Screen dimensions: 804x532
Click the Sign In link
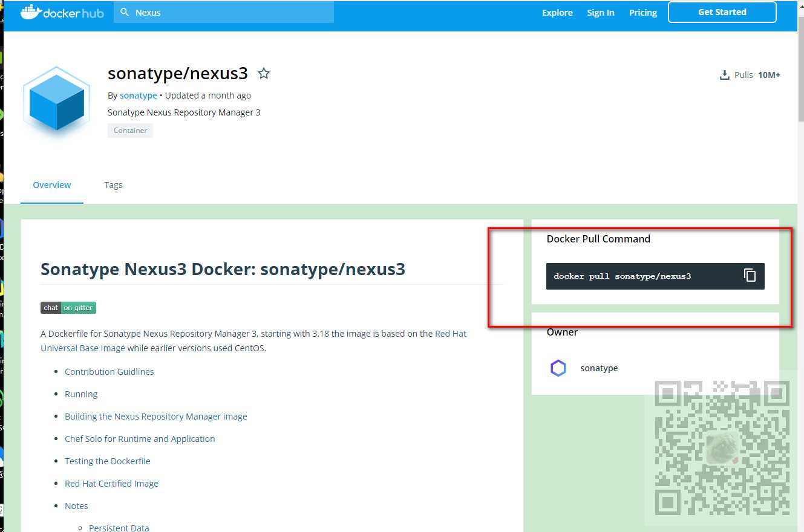pos(601,13)
